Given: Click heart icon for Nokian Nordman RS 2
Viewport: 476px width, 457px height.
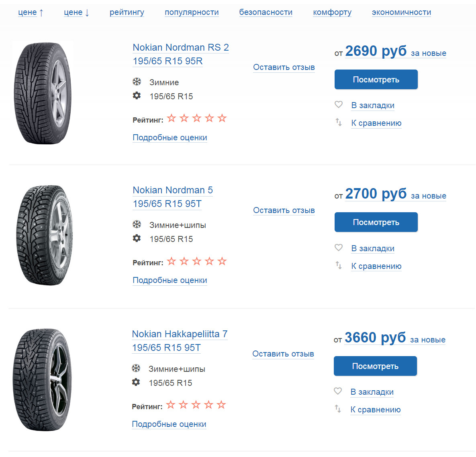Looking at the screenshot, I should (x=339, y=105).
